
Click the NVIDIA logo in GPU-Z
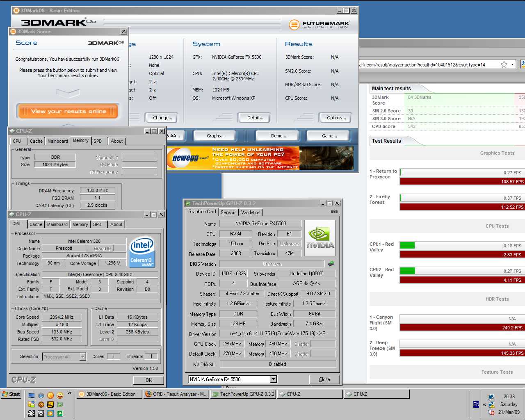point(320,238)
